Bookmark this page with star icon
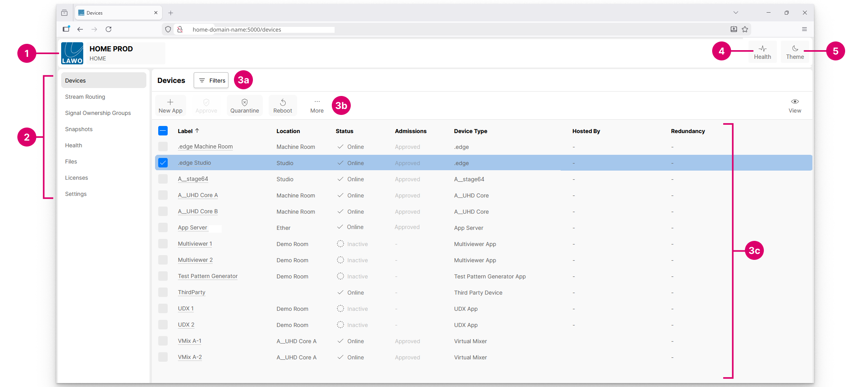868x387 pixels. pyautogui.click(x=745, y=29)
